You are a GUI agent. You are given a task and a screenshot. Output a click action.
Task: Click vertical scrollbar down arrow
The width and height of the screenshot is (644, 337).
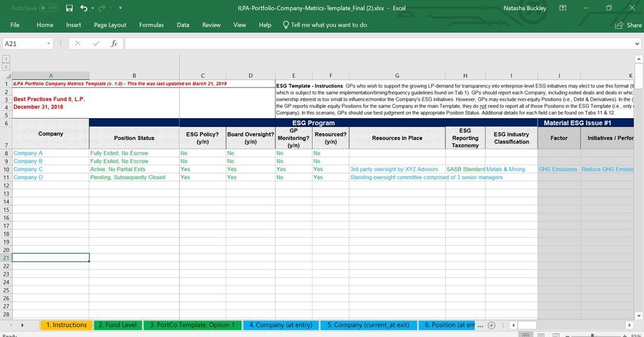pyautogui.click(x=639, y=316)
